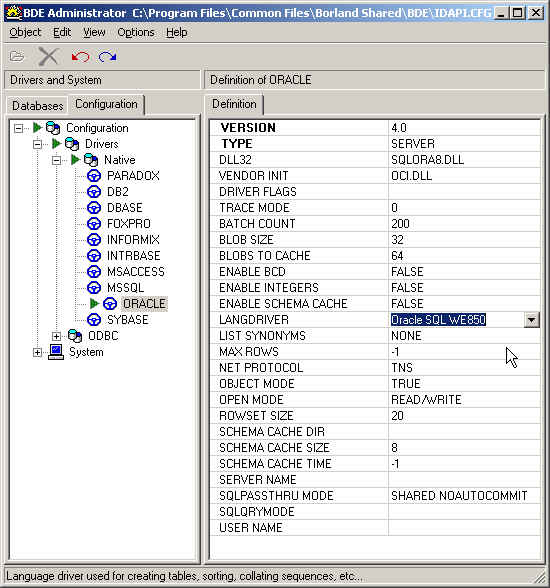
Task: Click the ODBC database icon
Action: (75, 336)
